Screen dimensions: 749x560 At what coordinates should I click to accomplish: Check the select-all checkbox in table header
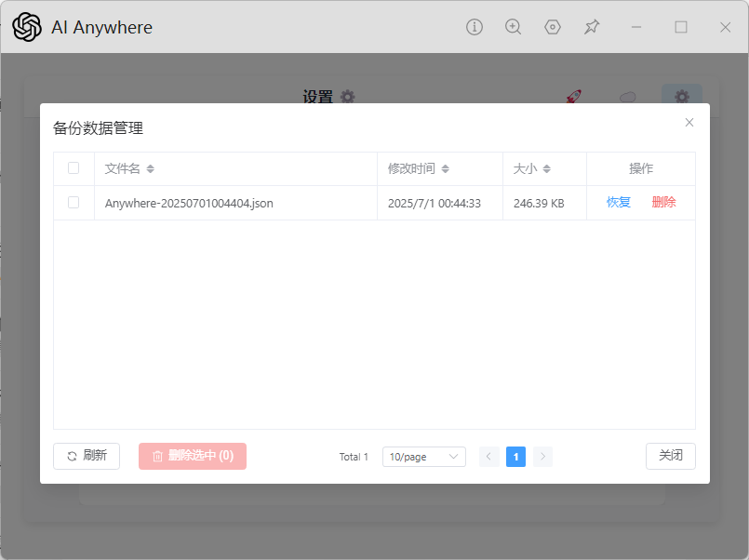click(x=74, y=168)
